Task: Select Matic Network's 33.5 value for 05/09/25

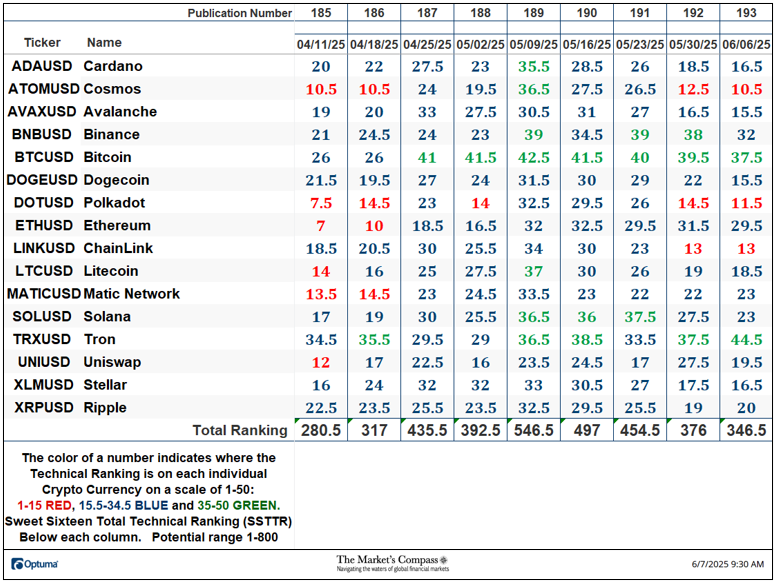Action: [x=534, y=294]
